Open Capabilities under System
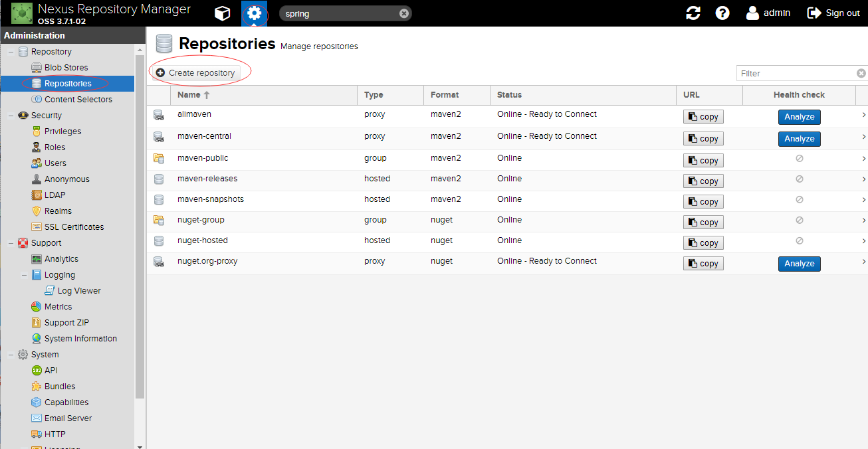The image size is (868, 449). click(x=66, y=403)
